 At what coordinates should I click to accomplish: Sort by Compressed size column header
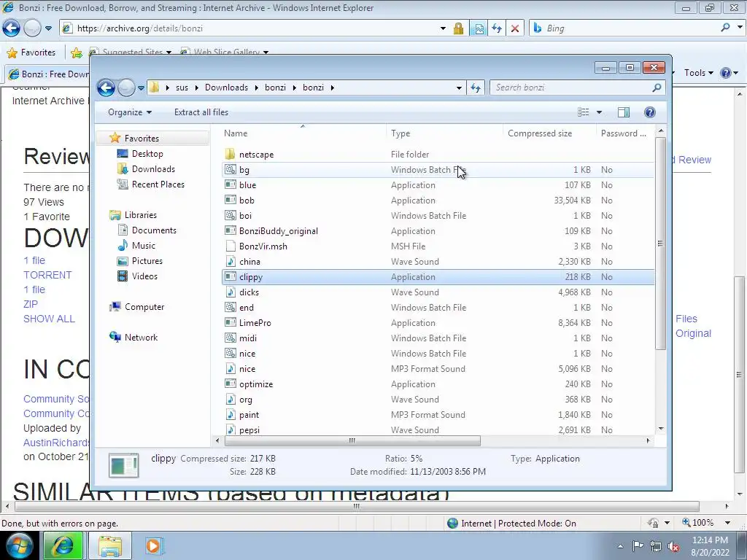pos(540,134)
